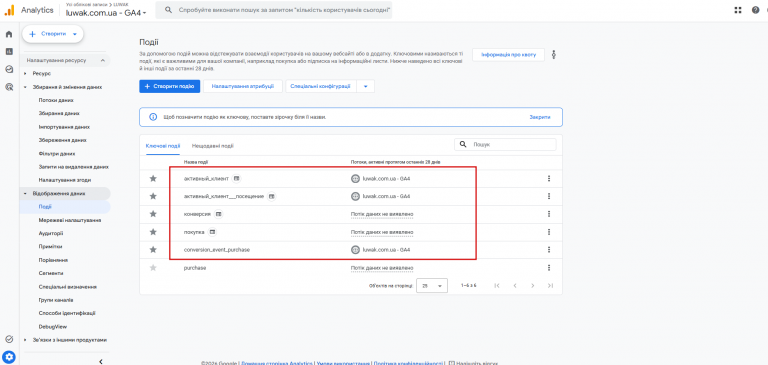The width and height of the screenshot is (768, 365).
Task: Open the help question mark icon
Action: click(756, 10)
